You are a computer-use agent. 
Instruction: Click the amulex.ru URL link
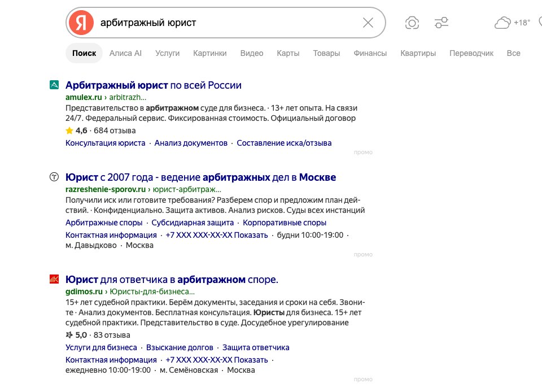tap(106, 98)
